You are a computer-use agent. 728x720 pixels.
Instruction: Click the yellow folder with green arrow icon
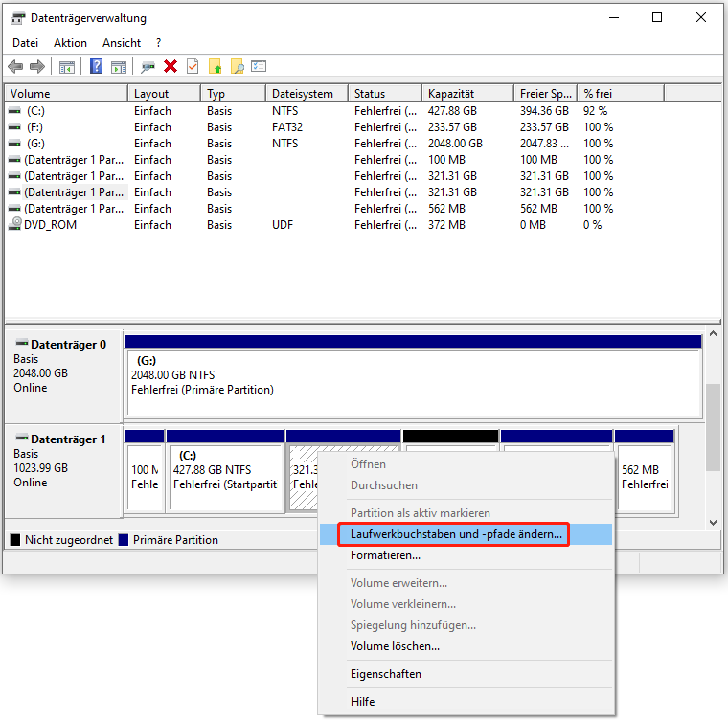point(216,66)
